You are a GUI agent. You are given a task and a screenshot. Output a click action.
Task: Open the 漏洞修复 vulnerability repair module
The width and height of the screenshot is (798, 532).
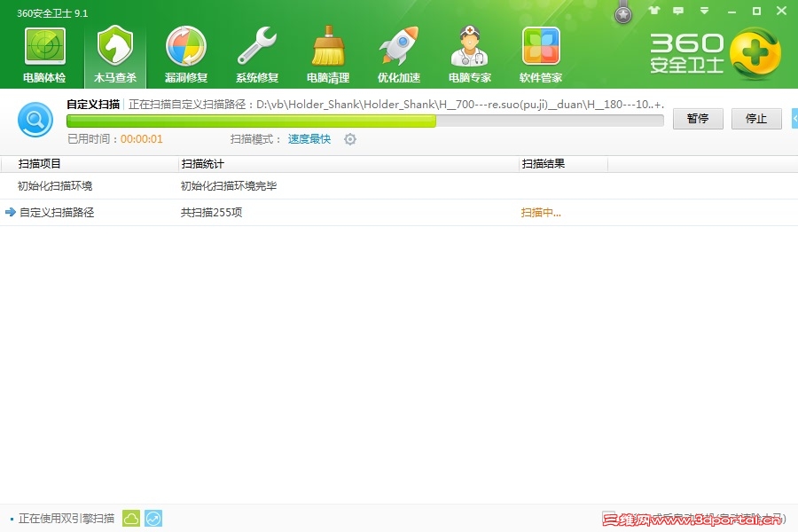[186, 55]
